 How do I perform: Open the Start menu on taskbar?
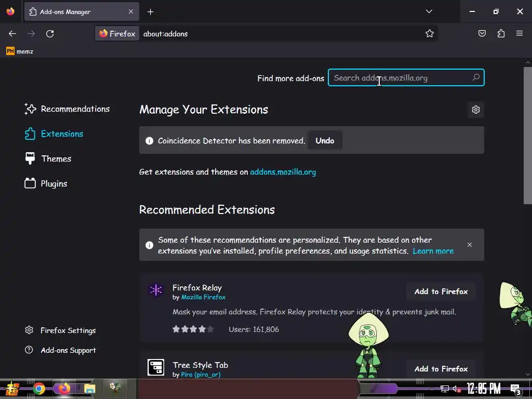pos(11,389)
